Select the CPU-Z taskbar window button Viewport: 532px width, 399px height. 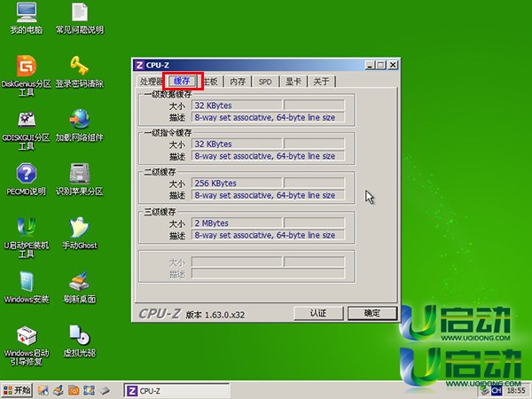[176, 390]
